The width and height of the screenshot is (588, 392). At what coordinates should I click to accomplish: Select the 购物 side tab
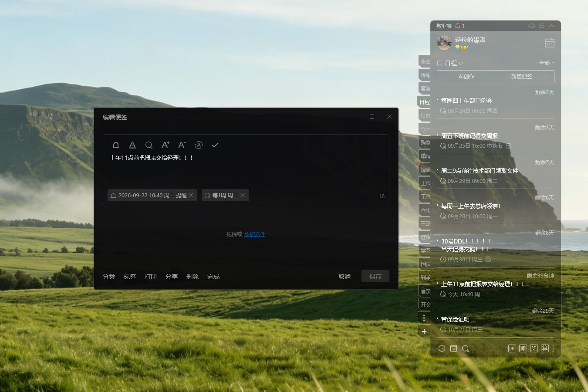(x=424, y=142)
